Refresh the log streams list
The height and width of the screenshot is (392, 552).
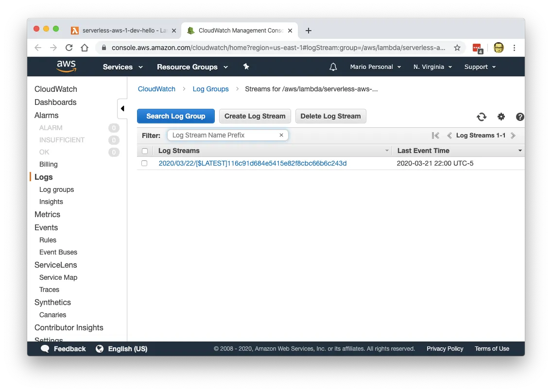pyautogui.click(x=482, y=117)
